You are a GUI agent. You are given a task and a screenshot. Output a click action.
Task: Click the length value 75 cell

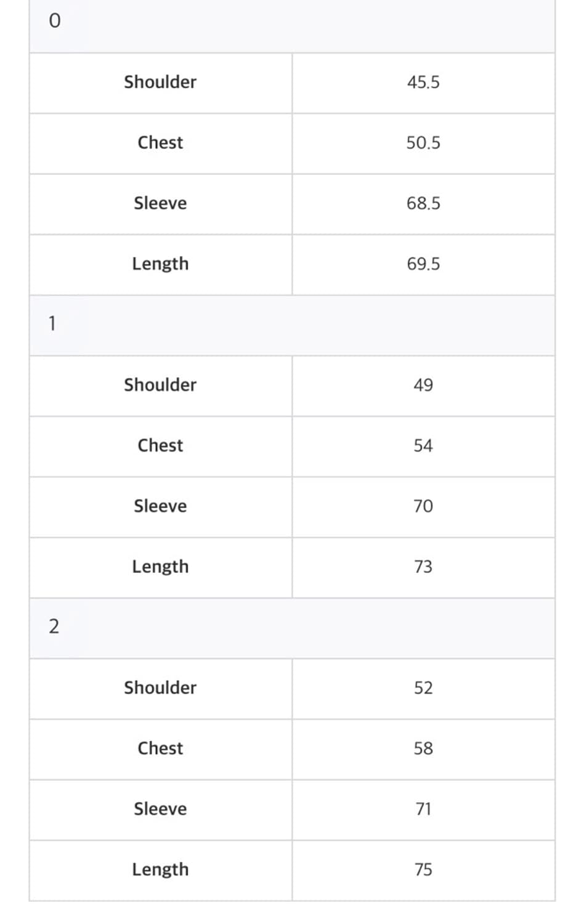pos(423,869)
